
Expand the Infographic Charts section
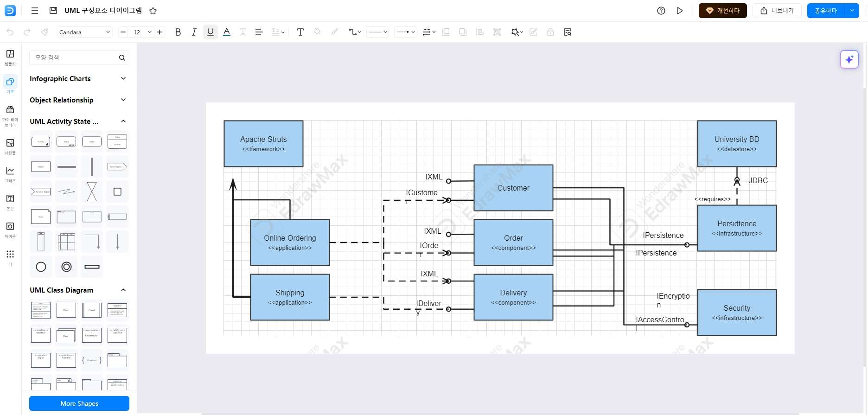pos(123,78)
